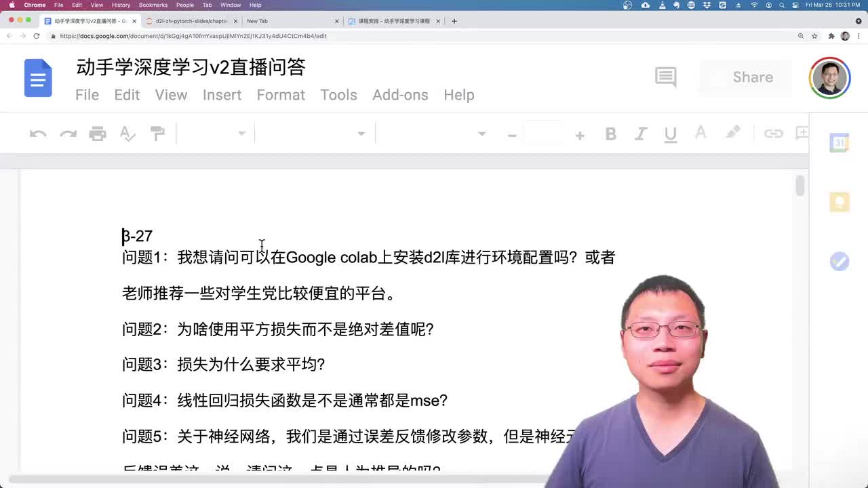Viewport: 868px width, 488px height.
Task: Open Google Tasks side panel
Action: click(x=840, y=261)
